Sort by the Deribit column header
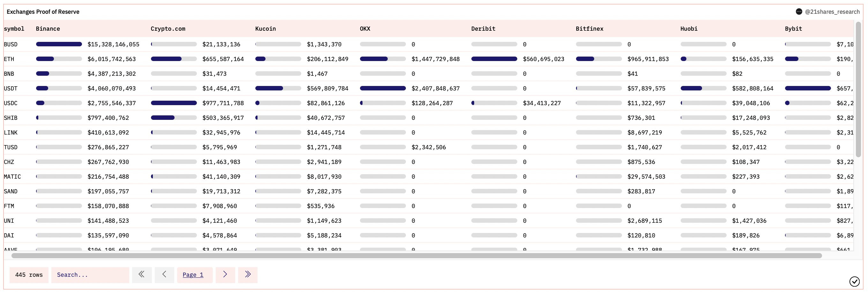This screenshot has height=294, width=868. coord(483,29)
